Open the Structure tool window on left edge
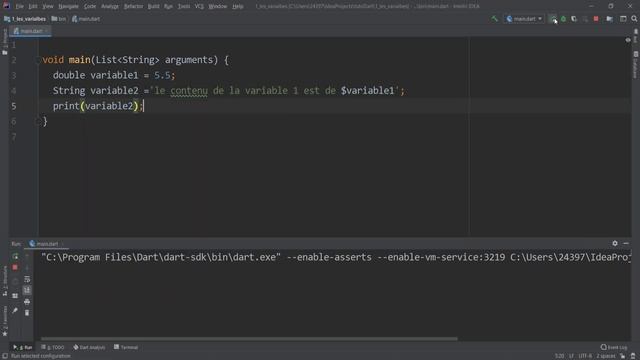This screenshot has height=360, width=640. point(5,281)
